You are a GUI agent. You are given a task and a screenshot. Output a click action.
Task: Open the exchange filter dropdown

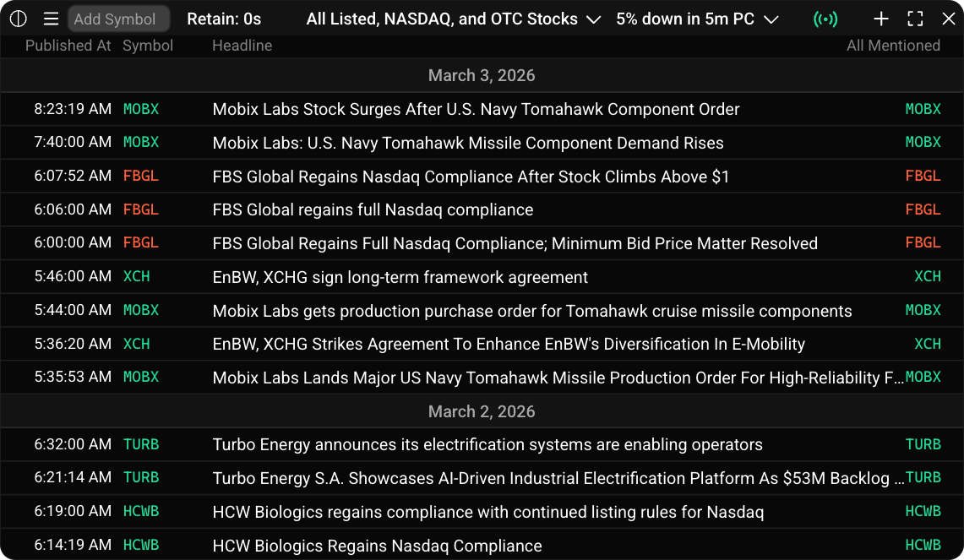pos(453,19)
